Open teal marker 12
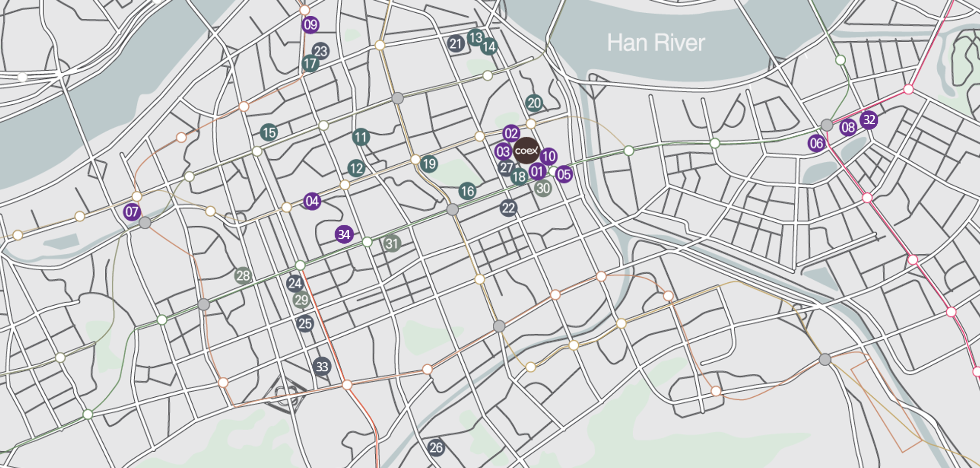980x468 pixels. [357, 168]
